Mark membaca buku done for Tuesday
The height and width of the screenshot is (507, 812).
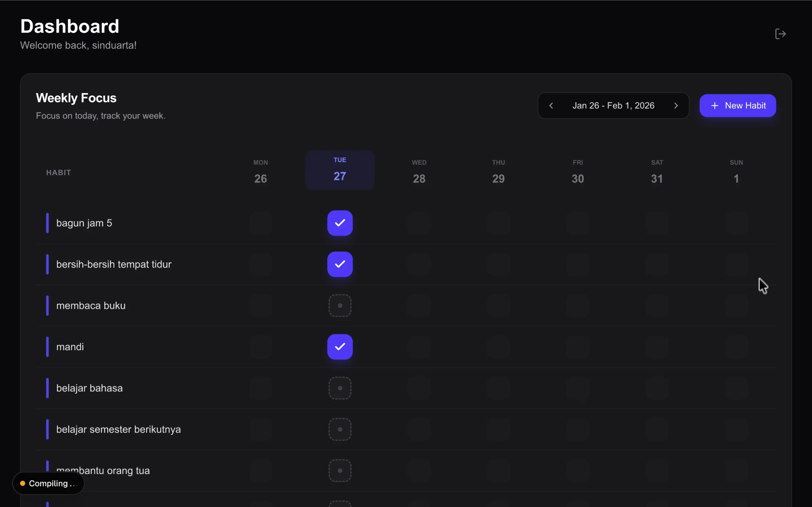point(340,306)
